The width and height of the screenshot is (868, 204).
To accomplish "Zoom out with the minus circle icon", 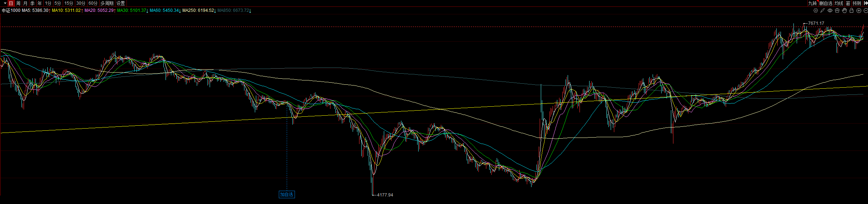I will [x=865, y=10].
